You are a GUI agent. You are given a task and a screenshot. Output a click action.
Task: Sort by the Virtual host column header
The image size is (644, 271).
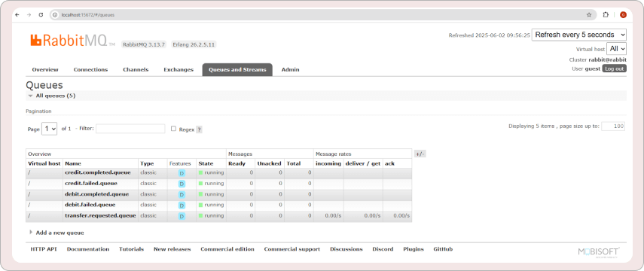point(44,163)
